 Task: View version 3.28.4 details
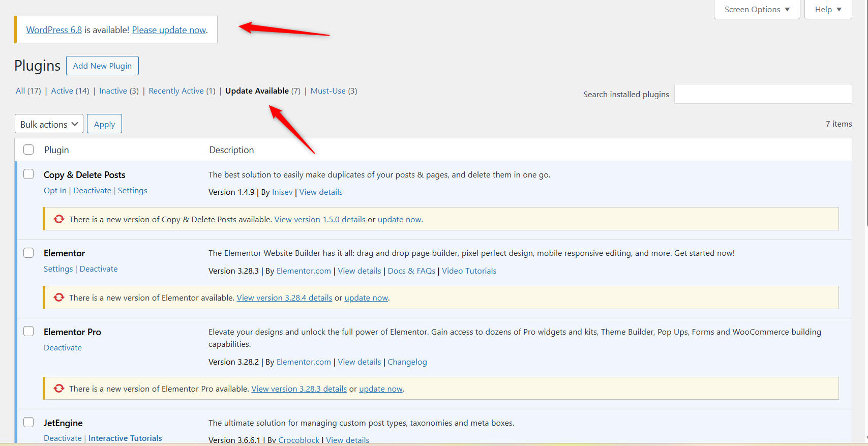pos(284,298)
